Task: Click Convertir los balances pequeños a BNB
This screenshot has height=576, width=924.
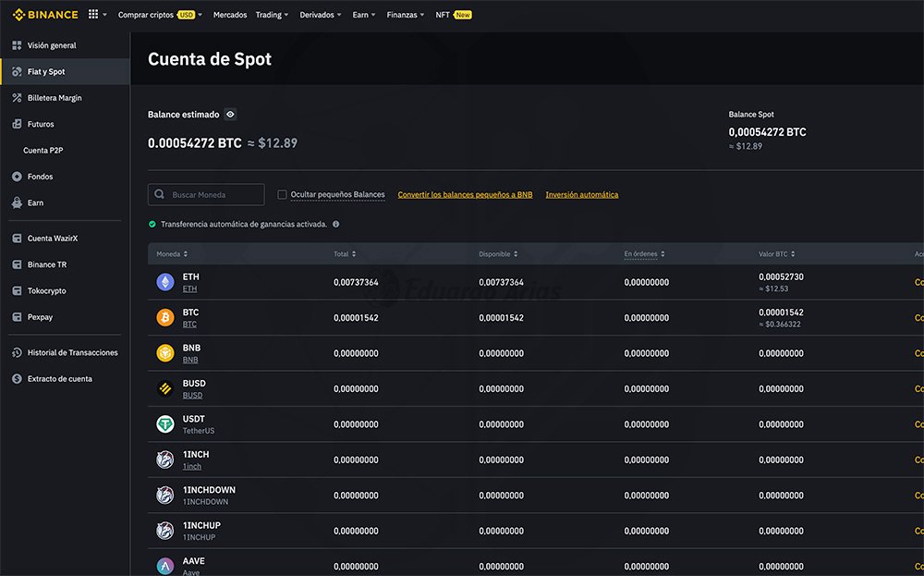Action: click(465, 194)
